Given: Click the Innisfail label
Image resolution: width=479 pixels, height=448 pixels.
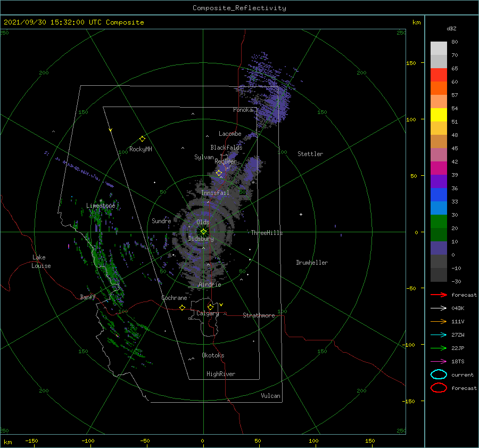Looking at the screenshot, I should [215, 193].
